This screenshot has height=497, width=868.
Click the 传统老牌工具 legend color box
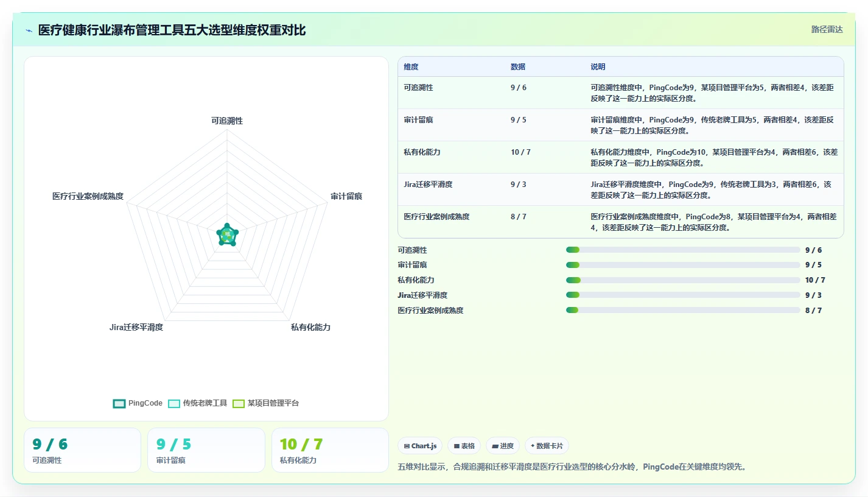click(x=174, y=403)
